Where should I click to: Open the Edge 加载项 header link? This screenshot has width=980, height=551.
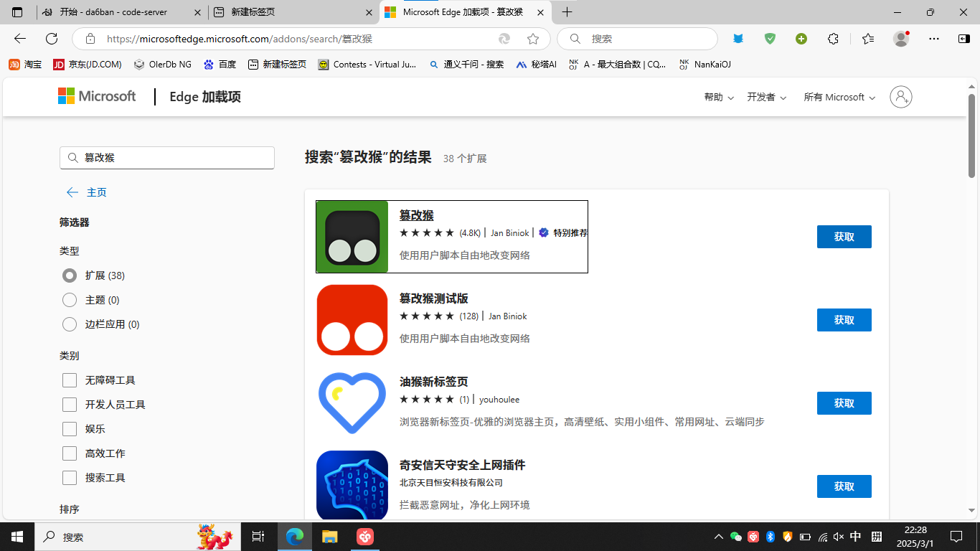[205, 97]
